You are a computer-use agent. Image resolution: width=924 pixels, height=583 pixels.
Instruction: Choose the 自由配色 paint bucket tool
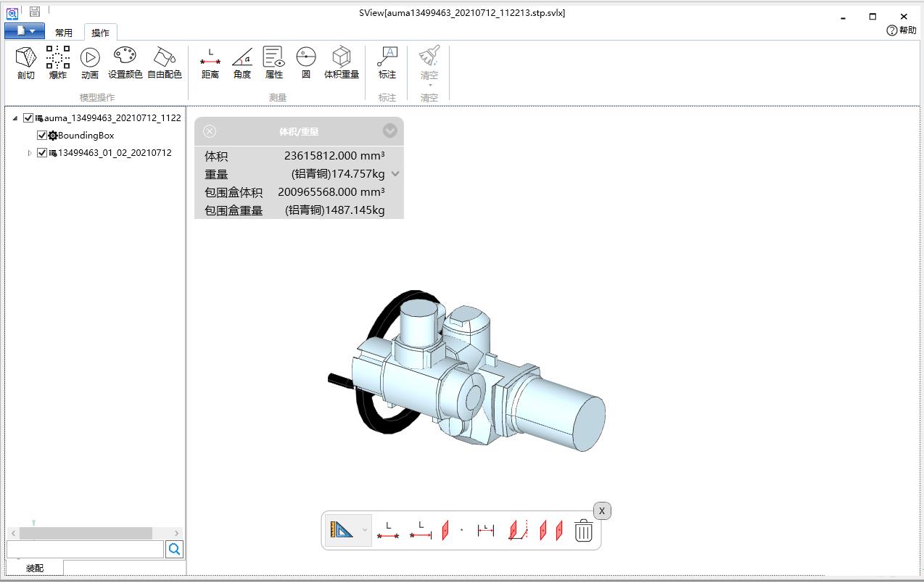click(x=165, y=63)
